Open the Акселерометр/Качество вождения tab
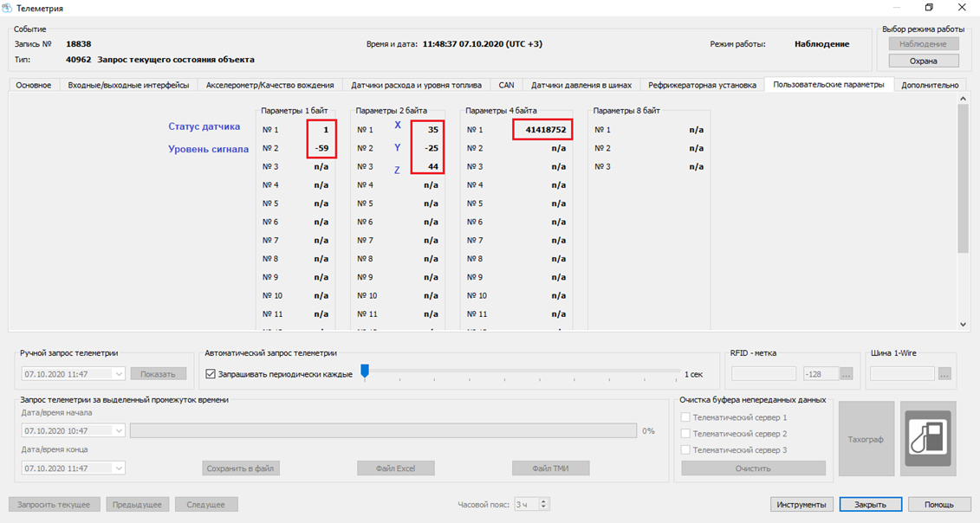The image size is (980, 523). (269, 85)
